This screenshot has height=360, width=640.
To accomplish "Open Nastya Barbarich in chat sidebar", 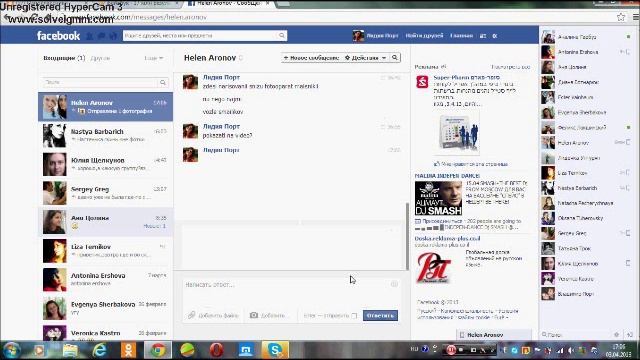I will (x=587, y=188).
